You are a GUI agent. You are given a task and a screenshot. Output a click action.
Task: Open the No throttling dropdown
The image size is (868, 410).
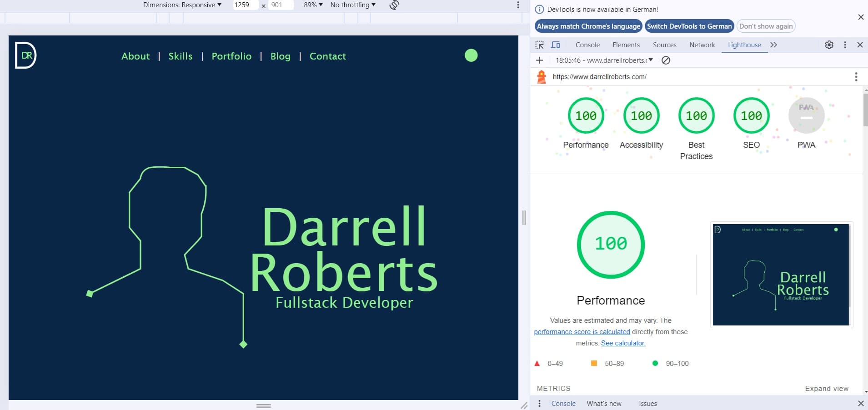pyautogui.click(x=353, y=5)
